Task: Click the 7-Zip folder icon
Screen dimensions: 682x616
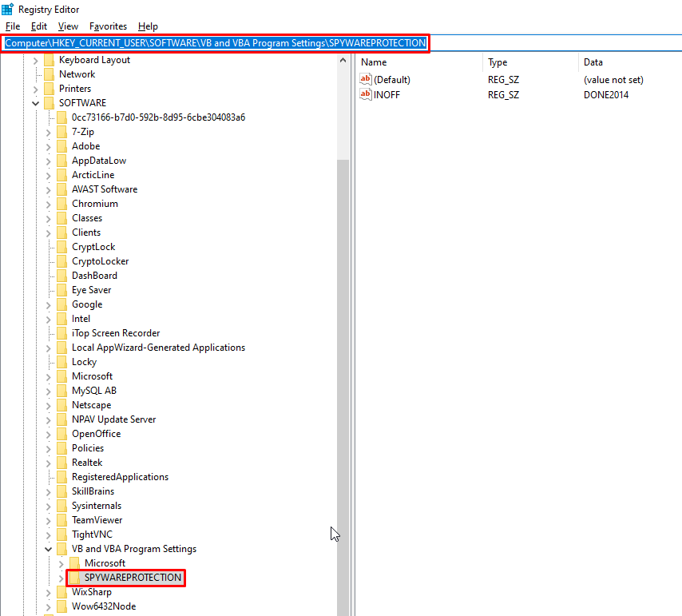Action: coord(62,132)
